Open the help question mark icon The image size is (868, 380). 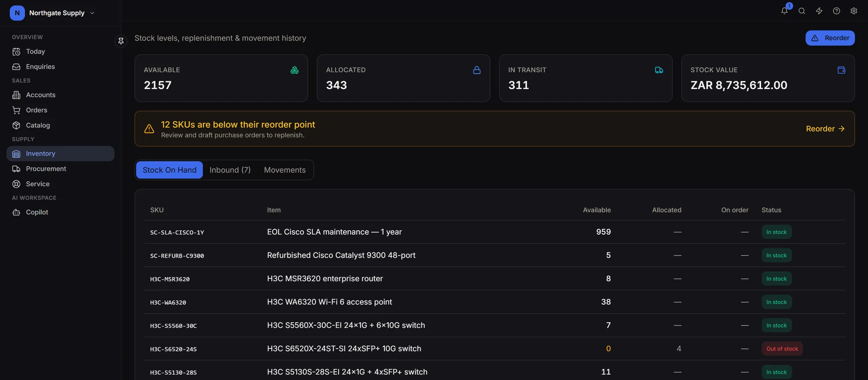click(836, 11)
